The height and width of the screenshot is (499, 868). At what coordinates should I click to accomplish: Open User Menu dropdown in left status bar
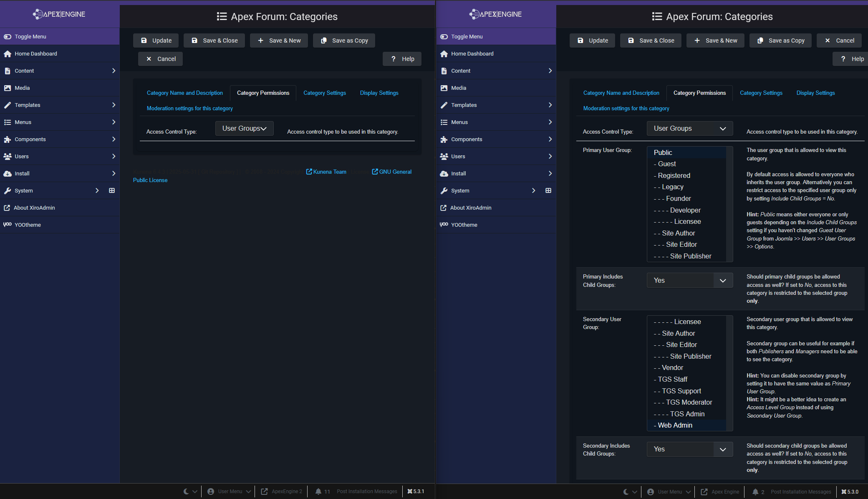coord(230,491)
